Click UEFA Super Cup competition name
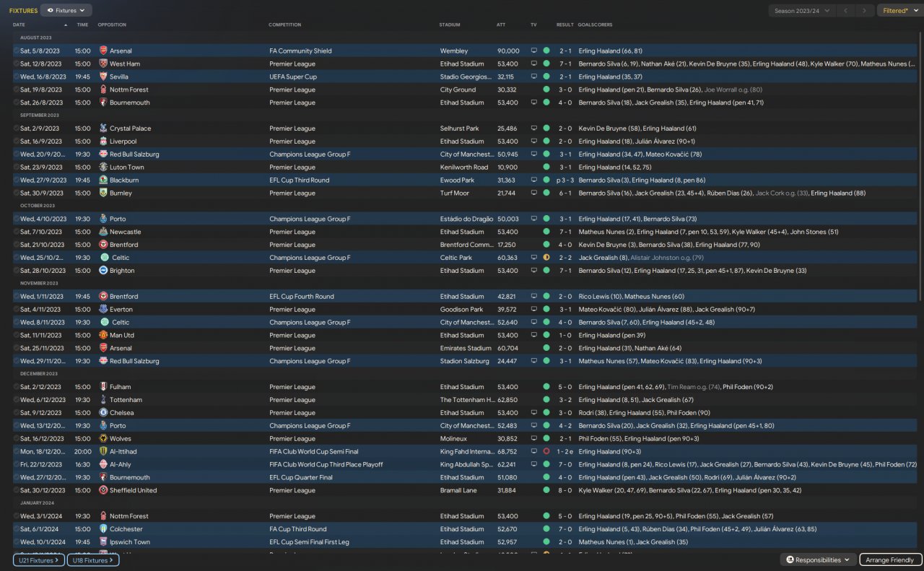The height and width of the screenshot is (571, 924). point(293,77)
